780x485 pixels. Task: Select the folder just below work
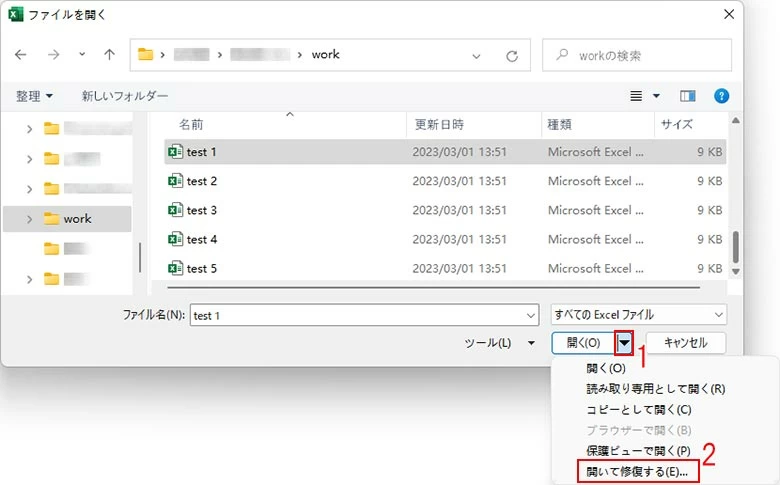(66, 248)
